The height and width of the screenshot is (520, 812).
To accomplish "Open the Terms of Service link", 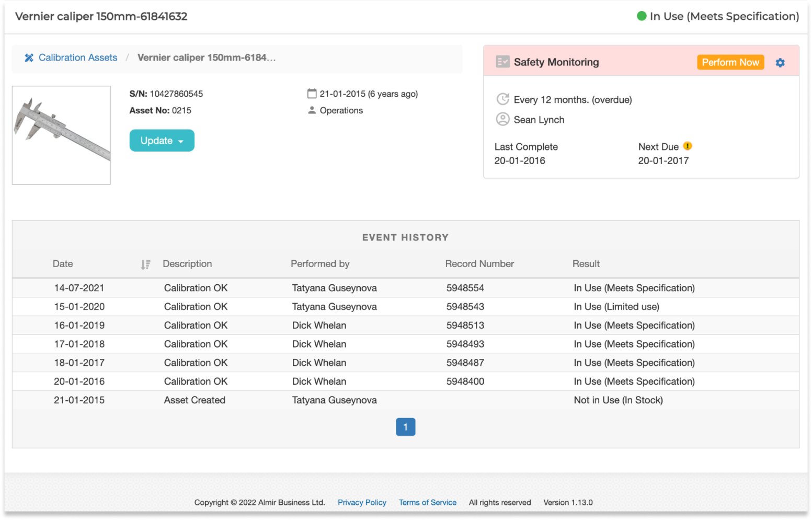I will click(x=427, y=502).
